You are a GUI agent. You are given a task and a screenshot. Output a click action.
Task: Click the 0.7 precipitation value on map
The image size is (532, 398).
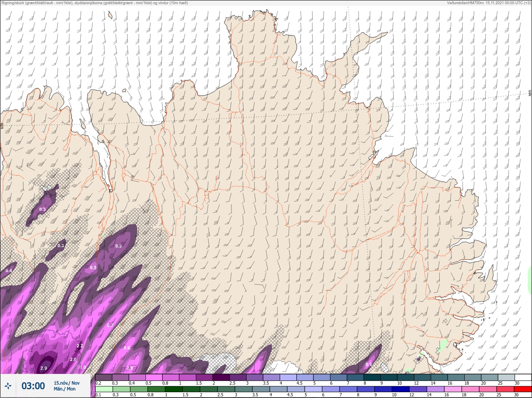110,325
